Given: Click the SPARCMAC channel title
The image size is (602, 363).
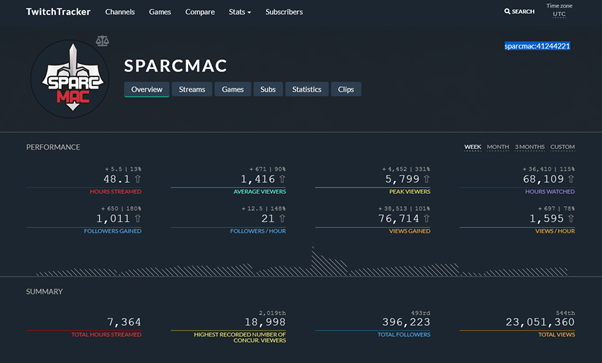Looking at the screenshot, I should tap(175, 66).
